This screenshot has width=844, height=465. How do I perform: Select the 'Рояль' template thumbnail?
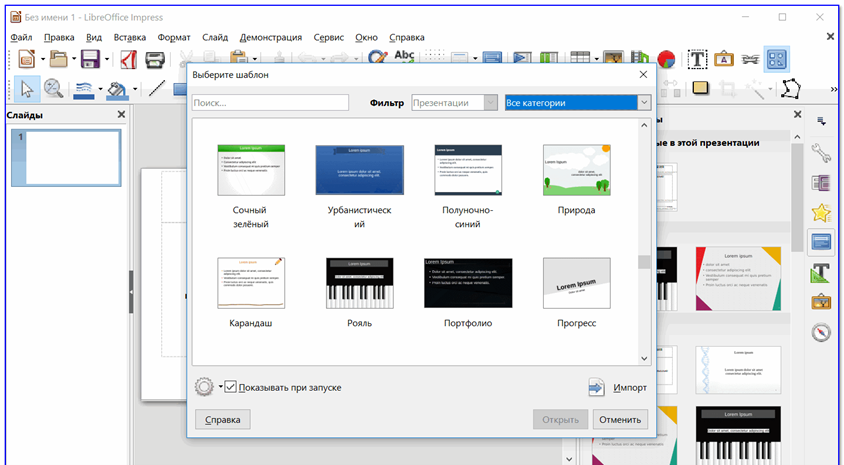[359, 283]
